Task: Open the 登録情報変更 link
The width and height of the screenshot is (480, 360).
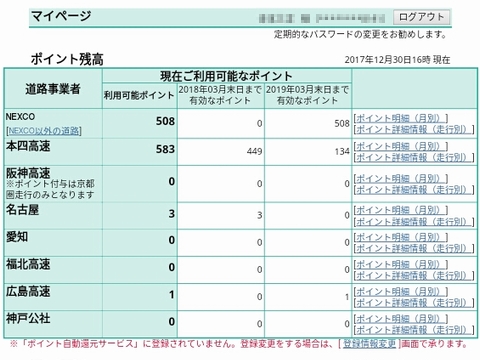Action: click(369, 344)
